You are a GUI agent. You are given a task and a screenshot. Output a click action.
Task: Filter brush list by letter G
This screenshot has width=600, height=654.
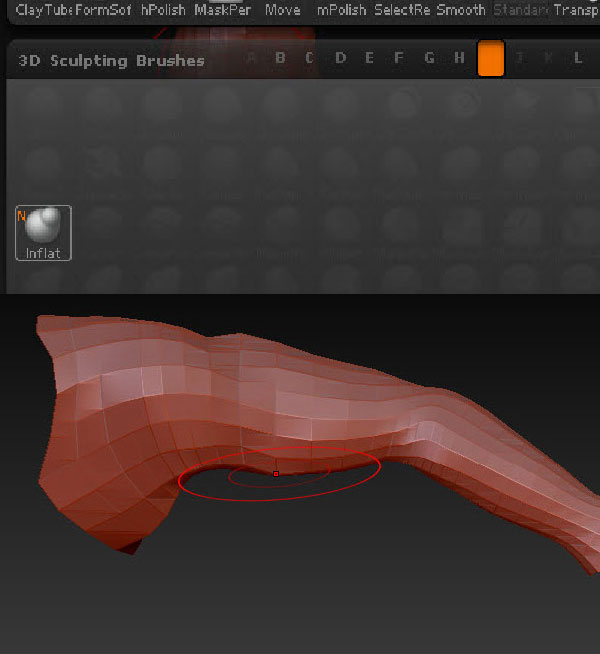[429, 59]
